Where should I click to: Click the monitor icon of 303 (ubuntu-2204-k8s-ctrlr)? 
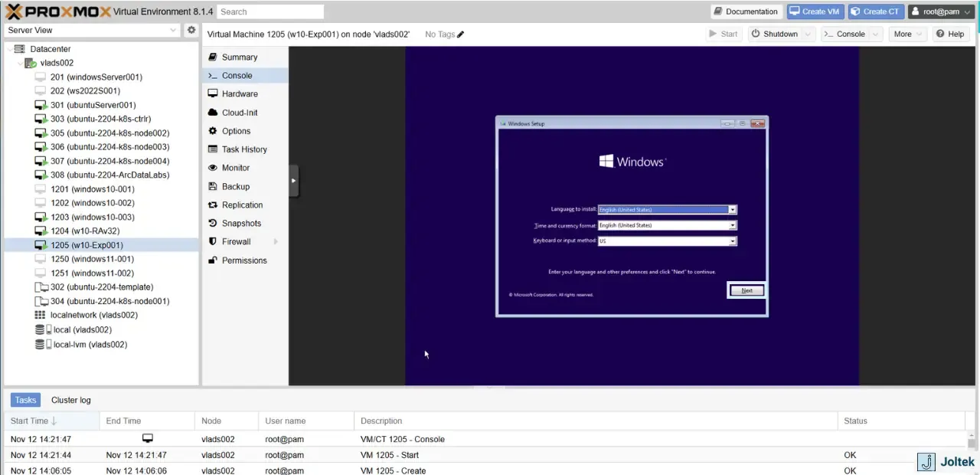click(41, 119)
